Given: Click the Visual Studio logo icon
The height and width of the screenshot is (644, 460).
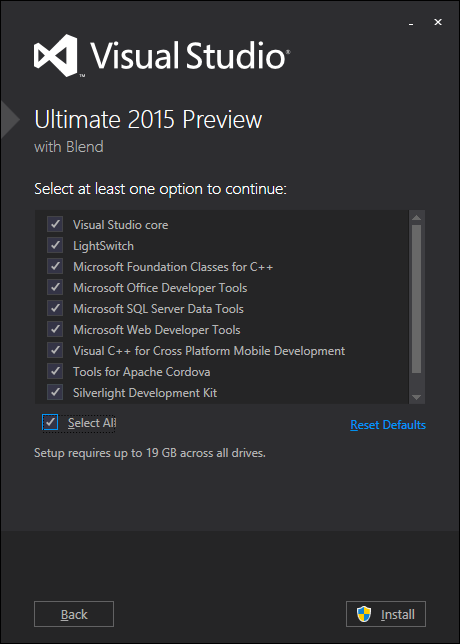Looking at the screenshot, I should pos(56,55).
